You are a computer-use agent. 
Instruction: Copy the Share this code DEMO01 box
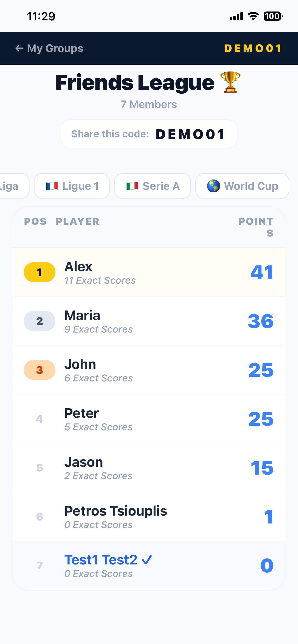pyautogui.click(x=149, y=134)
